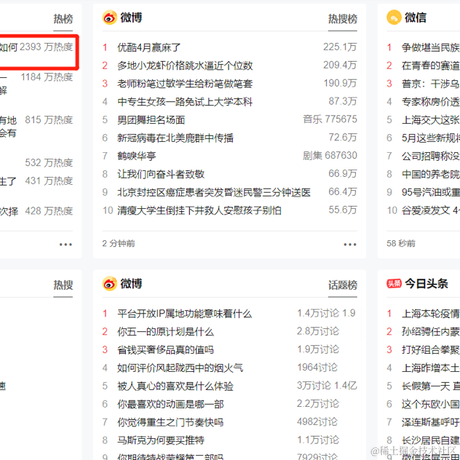
Task: Switch to the 热榜 tab
Action: pos(63,19)
